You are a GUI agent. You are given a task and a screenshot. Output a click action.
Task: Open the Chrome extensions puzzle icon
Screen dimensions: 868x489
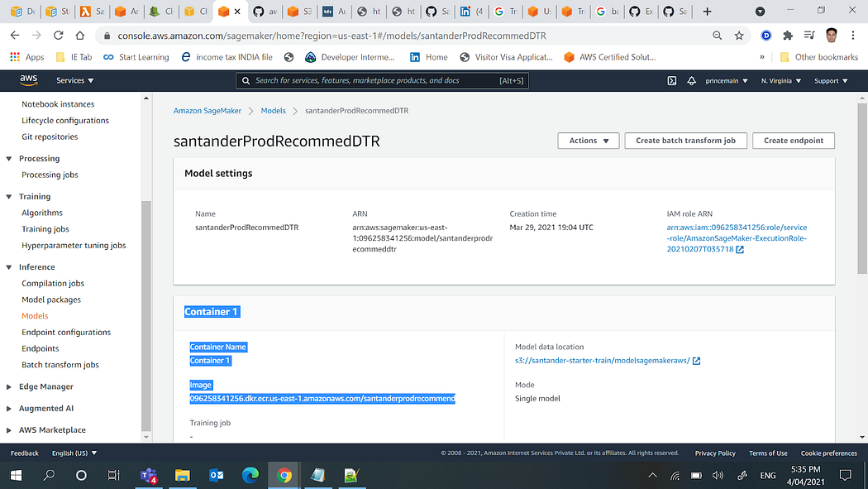click(x=788, y=36)
